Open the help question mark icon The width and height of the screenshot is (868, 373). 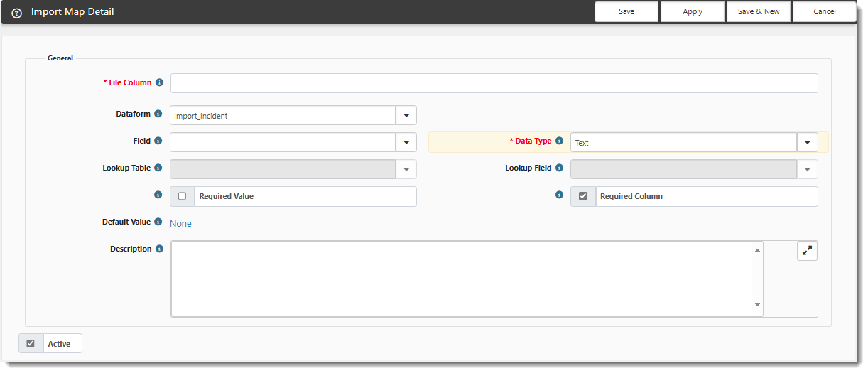click(17, 13)
